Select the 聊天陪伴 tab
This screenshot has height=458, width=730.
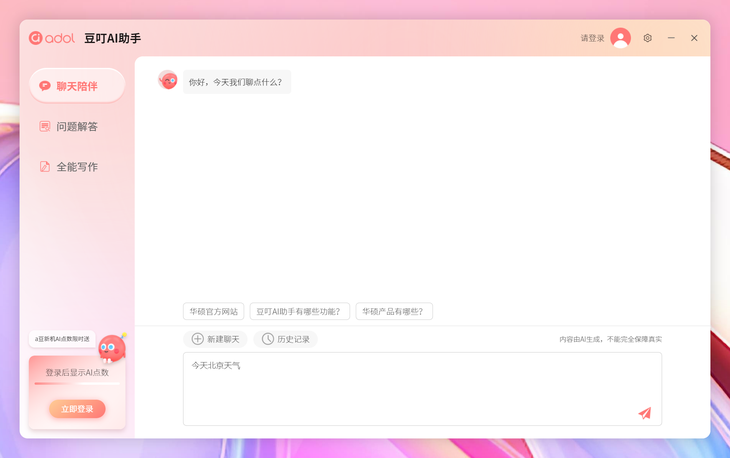coord(77,86)
